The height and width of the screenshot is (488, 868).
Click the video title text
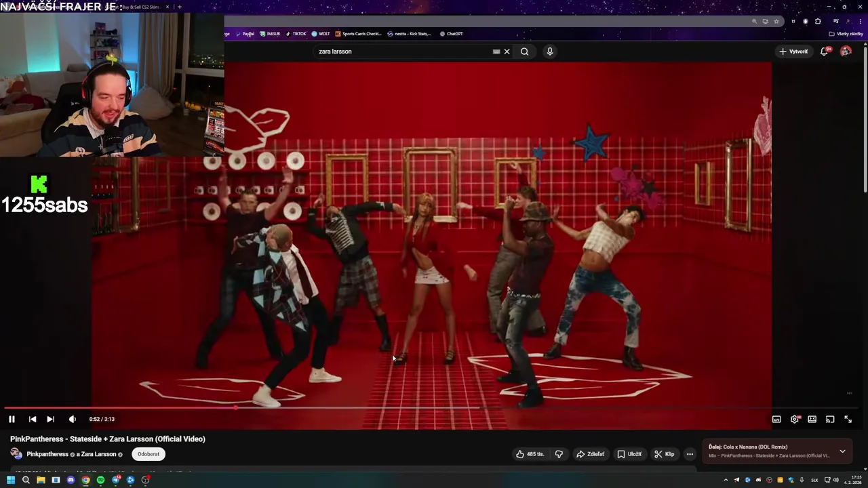[108, 439]
